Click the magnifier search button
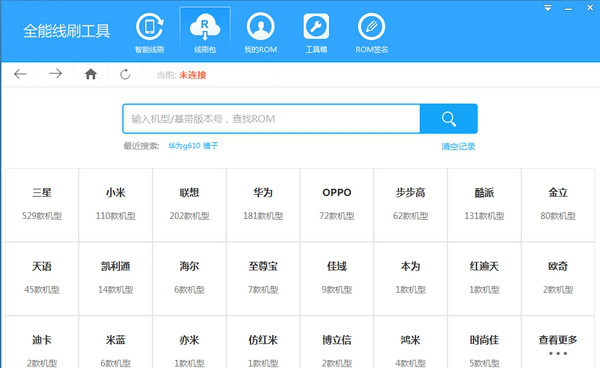Viewport: 600px width, 382px height. (x=448, y=119)
